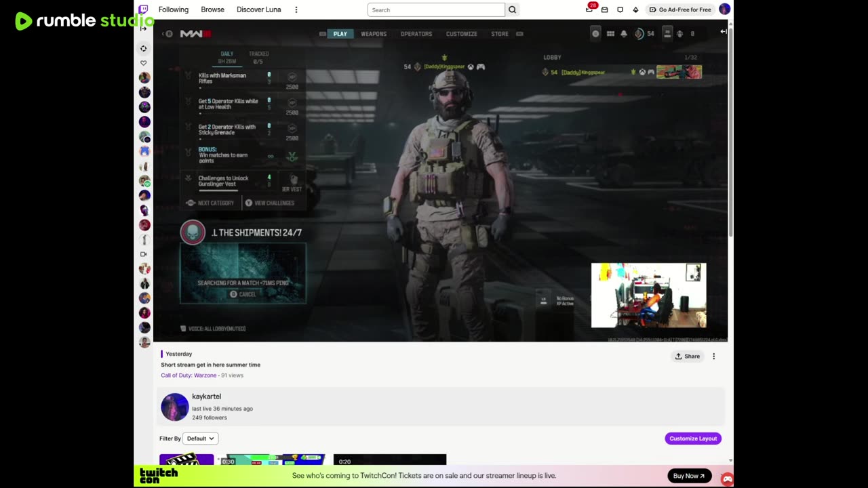Click the kaykartel profile picture
The image size is (868, 488).
point(174,407)
